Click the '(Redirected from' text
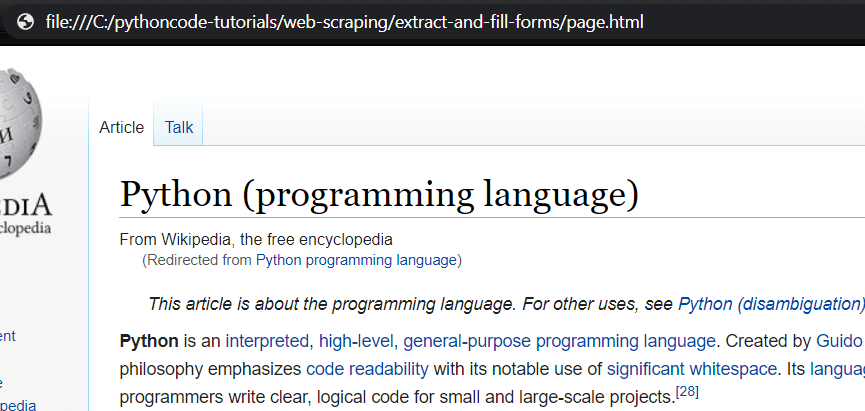Viewport: 865px width, 411px height. [197, 260]
